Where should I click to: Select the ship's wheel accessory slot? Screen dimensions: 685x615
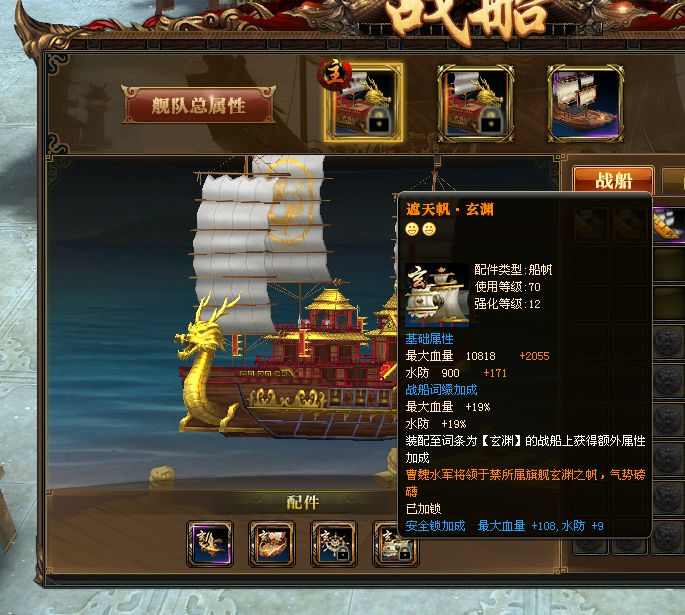tap(334, 544)
